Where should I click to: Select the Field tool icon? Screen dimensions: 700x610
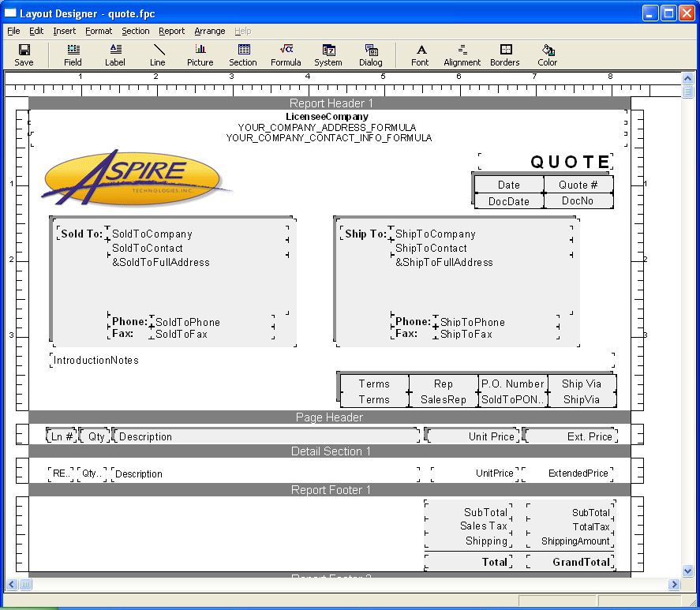tap(73, 54)
